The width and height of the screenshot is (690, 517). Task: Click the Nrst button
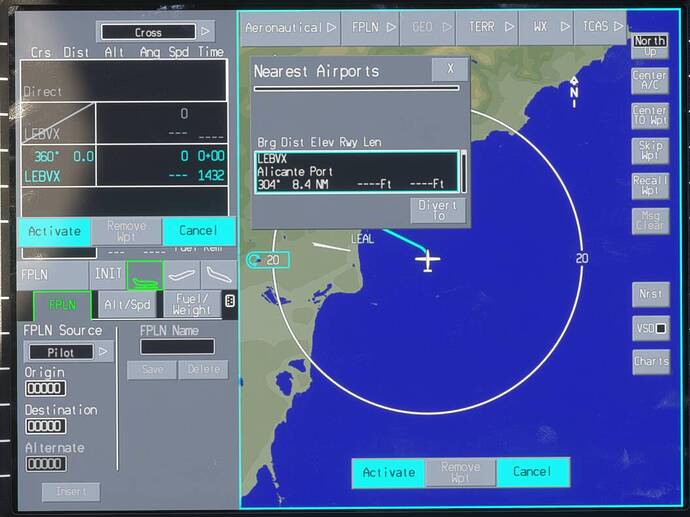[x=651, y=294]
